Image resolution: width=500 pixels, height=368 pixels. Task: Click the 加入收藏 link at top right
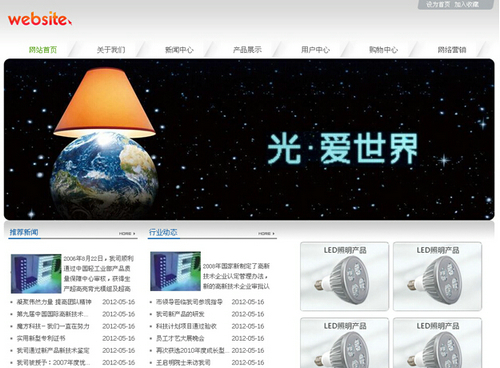(466, 4)
